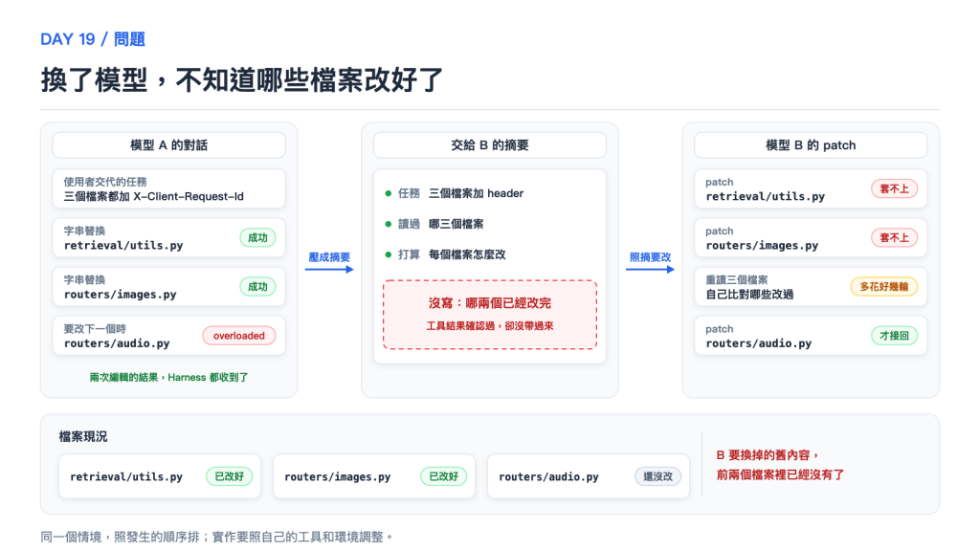This screenshot has height=551, width=980.
Task: Select the "模型 B 的 patch" panel heading
Action: tap(811, 145)
